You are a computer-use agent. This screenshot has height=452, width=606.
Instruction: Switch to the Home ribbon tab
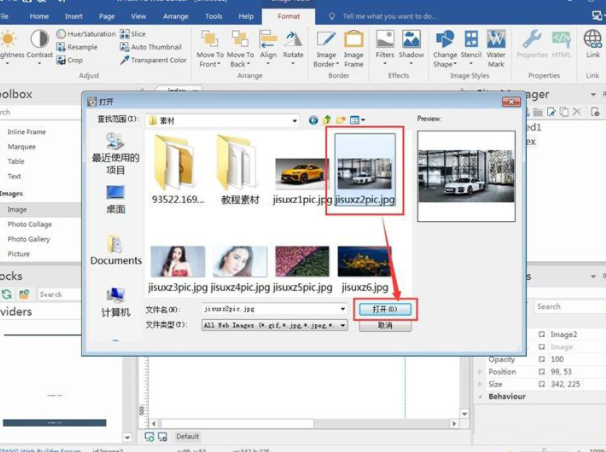tap(39, 16)
